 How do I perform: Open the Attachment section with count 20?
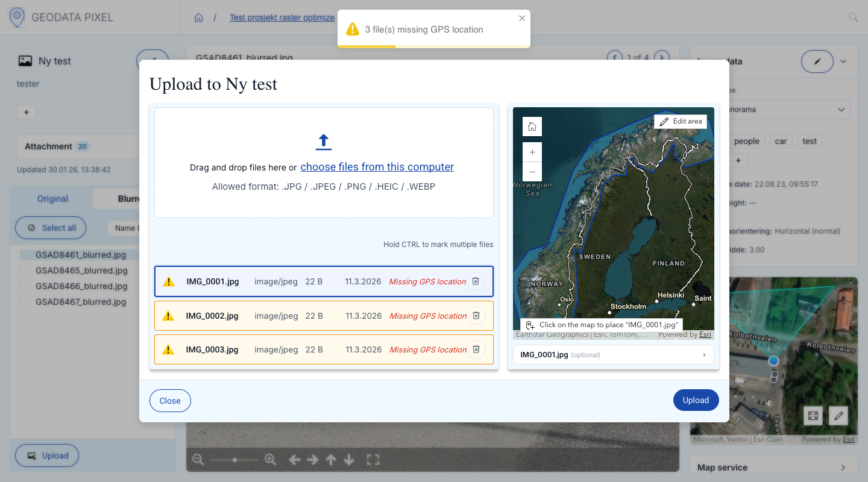coord(78,146)
